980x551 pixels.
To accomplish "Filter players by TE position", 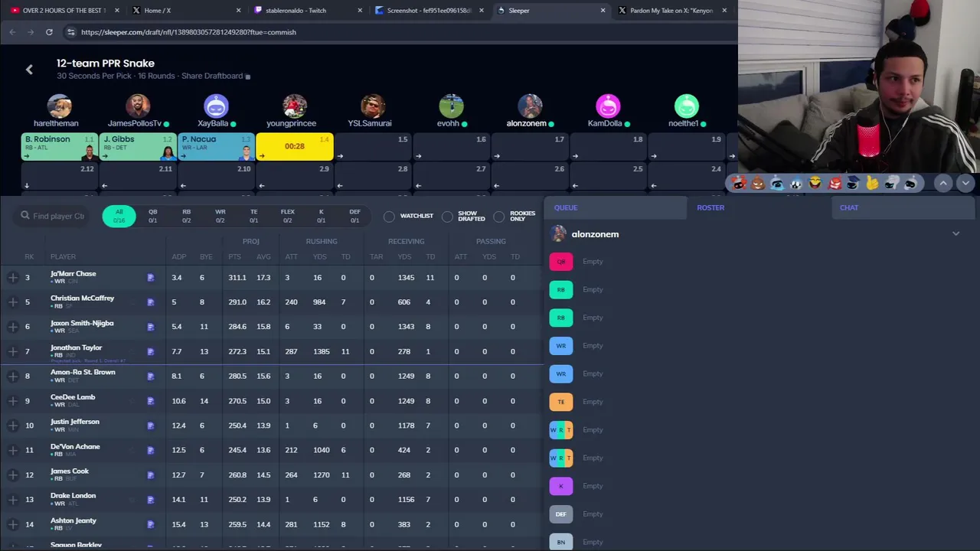I will click(253, 216).
